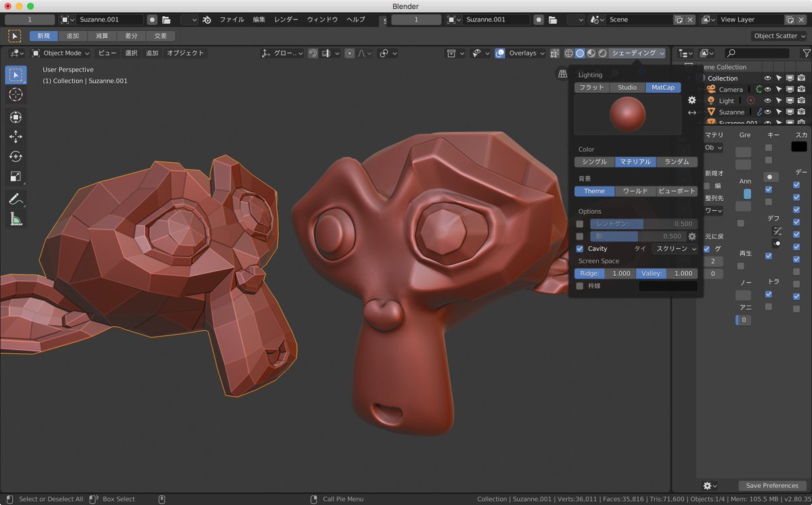Image resolution: width=812 pixels, height=505 pixels.
Task: Flip MatCap with the double-arrow icon
Action: tap(692, 113)
